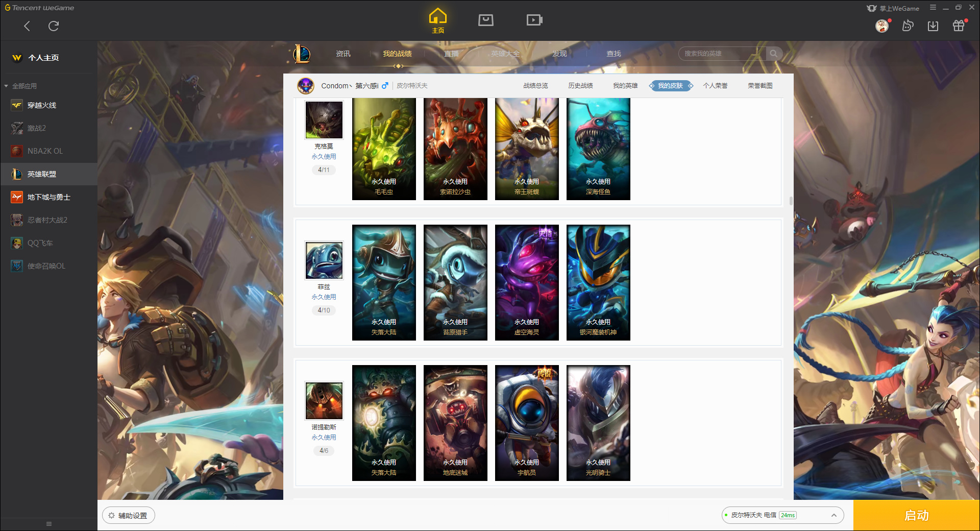The image size is (980, 531).
Task: Open the 深海怪鱼 skin card
Action: pos(598,149)
